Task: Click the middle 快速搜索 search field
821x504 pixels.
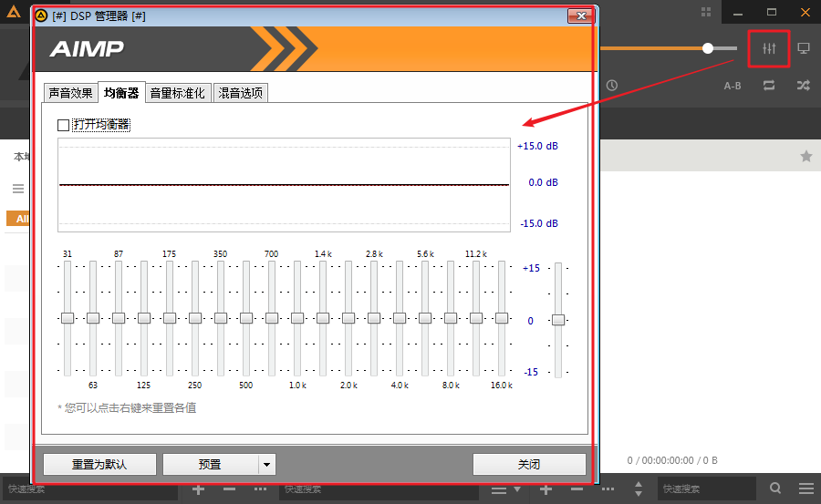Action: pyautogui.click(x=379, y=489)
